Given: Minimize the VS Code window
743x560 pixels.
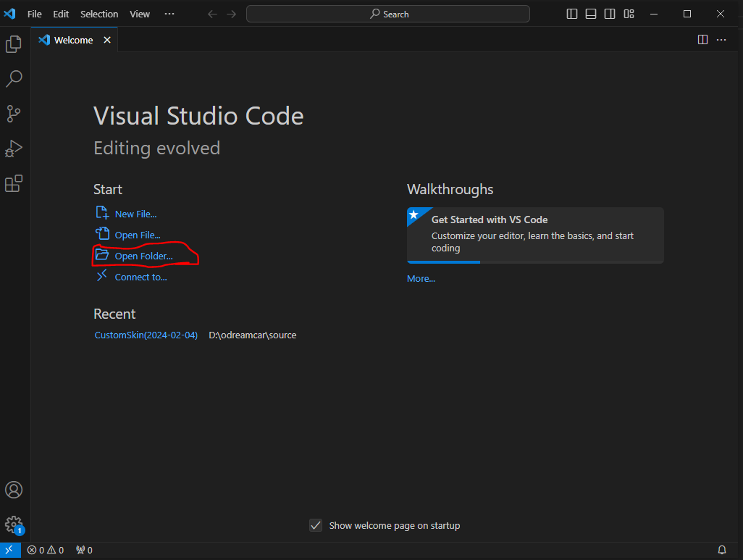Looking at the screenshot, I should 654,14.
